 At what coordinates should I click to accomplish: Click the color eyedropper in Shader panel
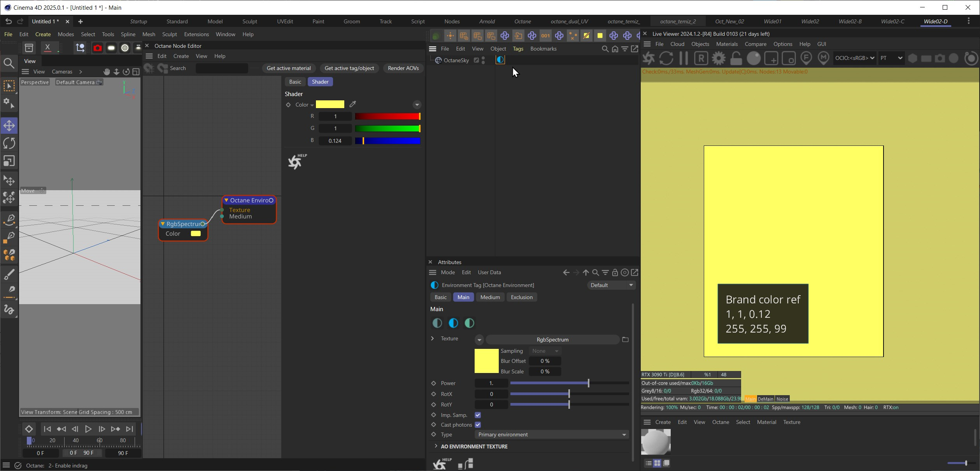pos(353,104)
